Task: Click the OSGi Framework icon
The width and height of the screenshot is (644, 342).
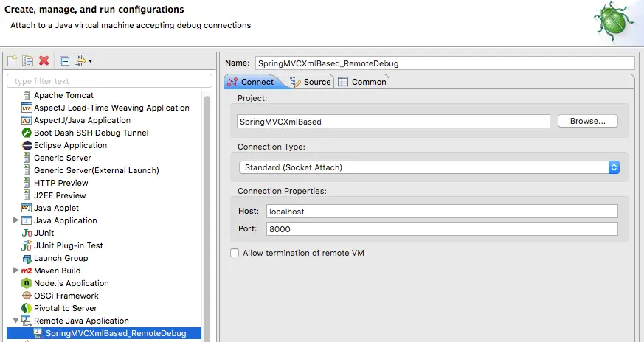Action: pyautogui.click(x=27, y=296)
